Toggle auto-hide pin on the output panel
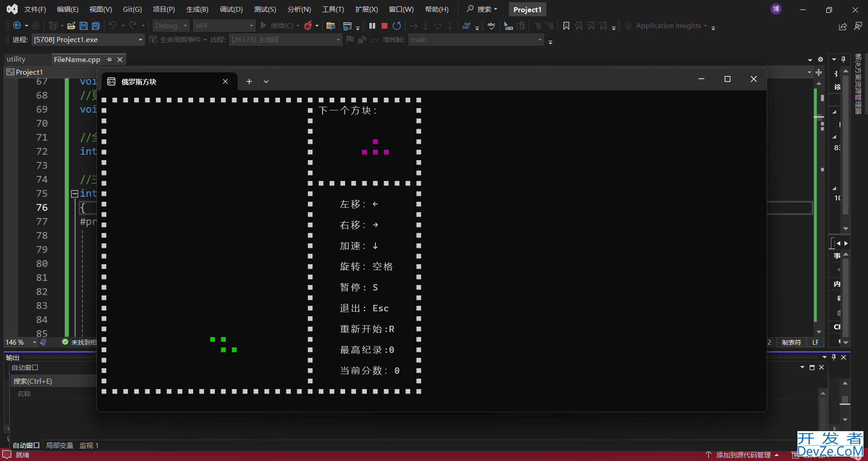 point(834,357)
